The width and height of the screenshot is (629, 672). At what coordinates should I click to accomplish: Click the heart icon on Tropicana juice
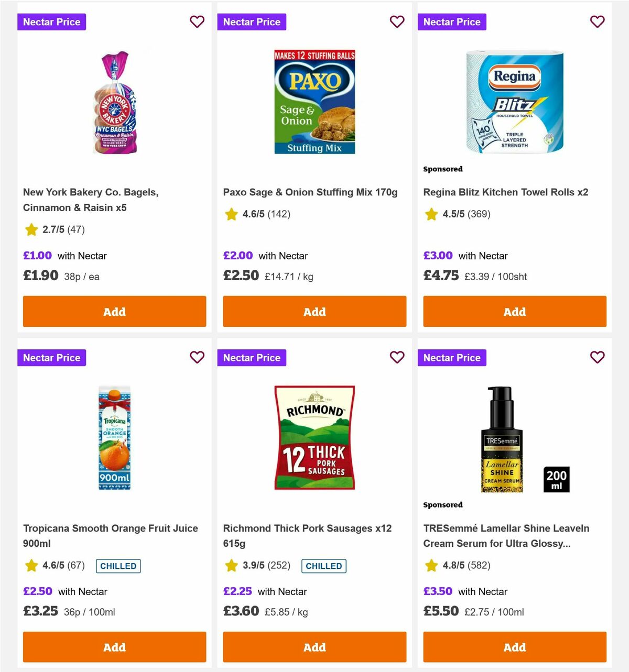tap(197, 357)
